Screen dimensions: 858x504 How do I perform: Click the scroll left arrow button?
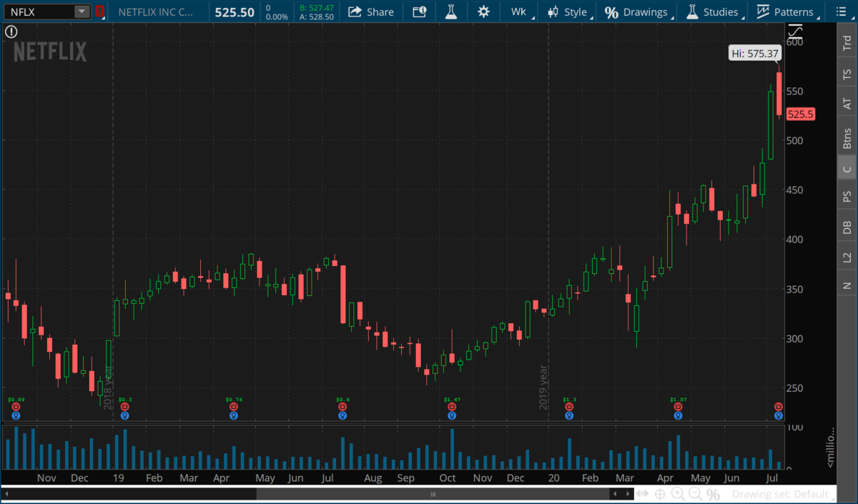point(614,494)
